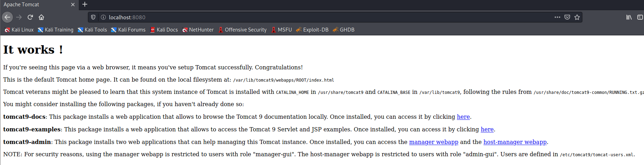Open the Library icon in toolbar
The height and width of the screenshot is (165, 644).
(x=629, y=17)
